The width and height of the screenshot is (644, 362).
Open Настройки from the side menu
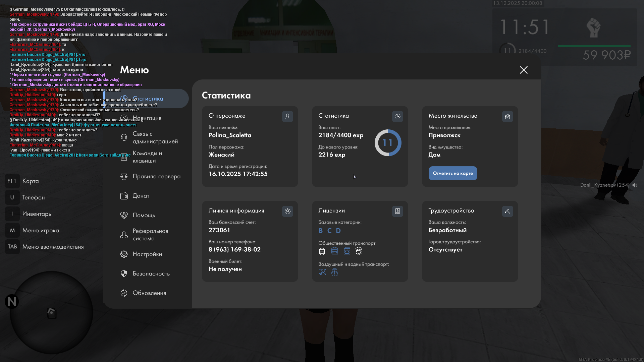(x=147, y=254)
